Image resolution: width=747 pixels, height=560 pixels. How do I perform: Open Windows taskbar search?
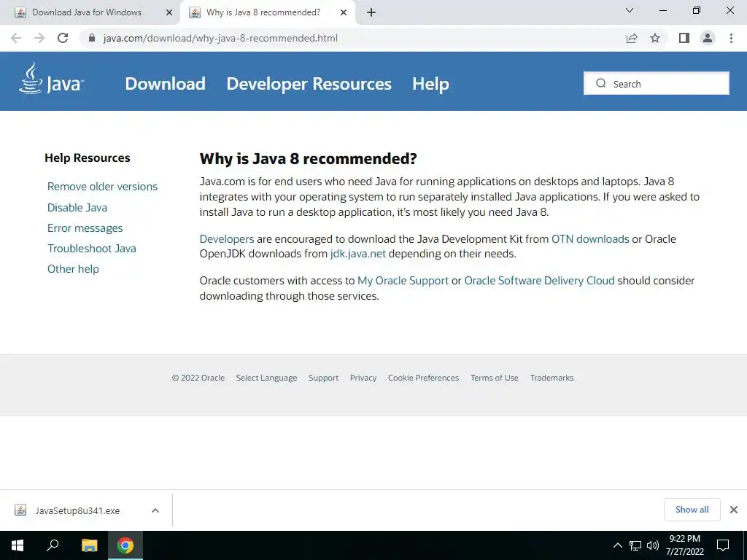coord(53,545)
